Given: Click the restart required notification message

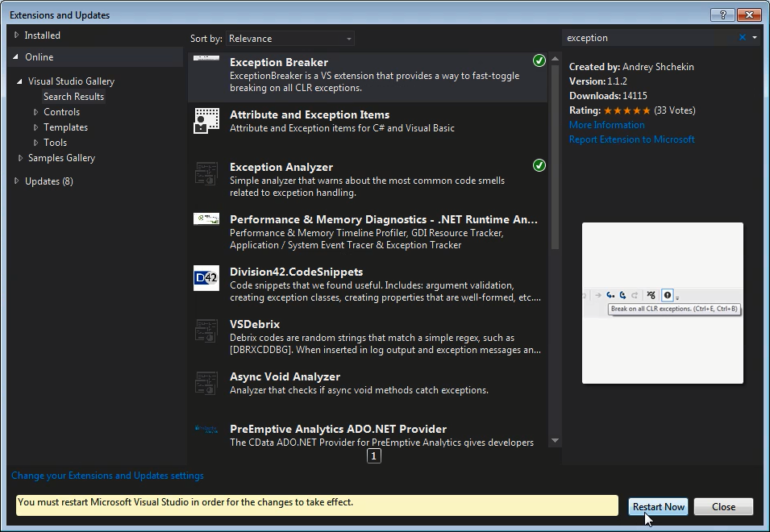Looking at the screenshot, I should coord(317,505).
